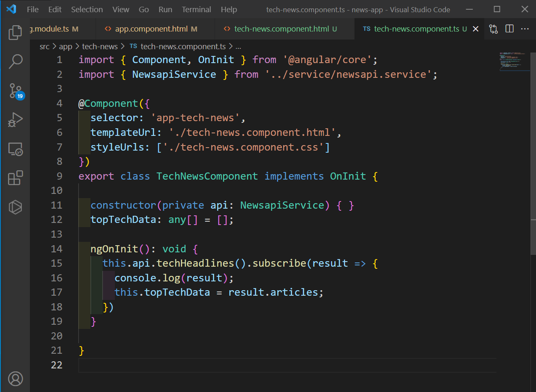Click the constructor keyword on line 11
The width and height of the screenshot is (536, 392).
coord(123,205)
